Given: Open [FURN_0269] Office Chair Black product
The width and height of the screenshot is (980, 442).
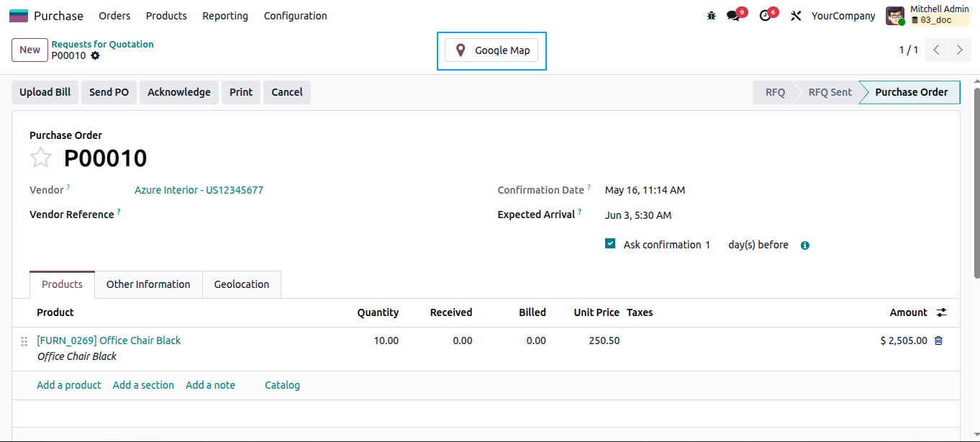Looking at the screenshot, I should tap(109, 340).
